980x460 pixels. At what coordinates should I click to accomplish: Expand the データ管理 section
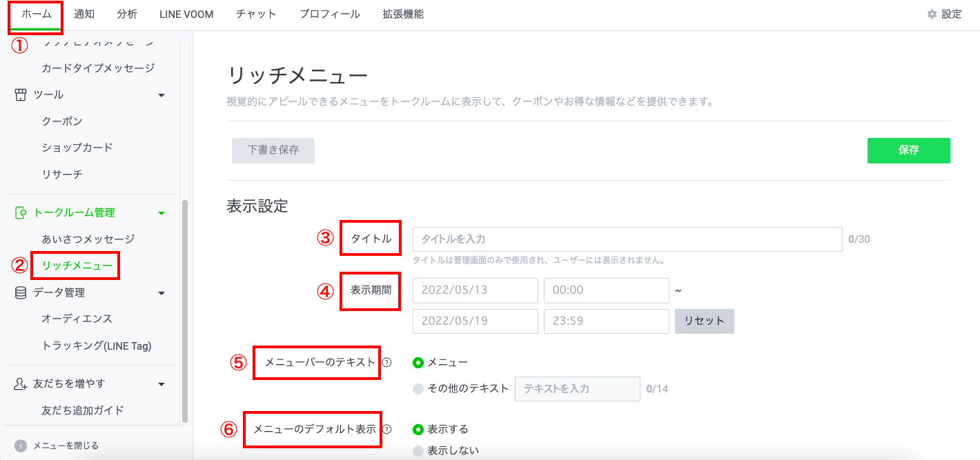click(161, 292)
